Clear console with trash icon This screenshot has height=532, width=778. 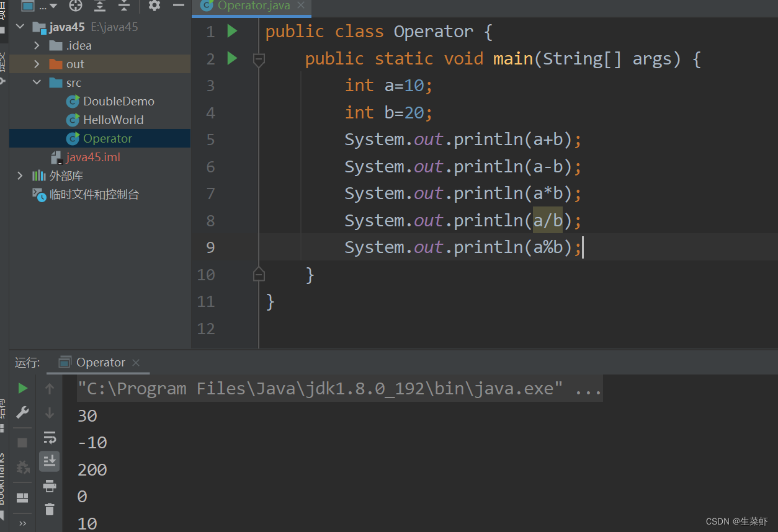[x=50, y=510]
